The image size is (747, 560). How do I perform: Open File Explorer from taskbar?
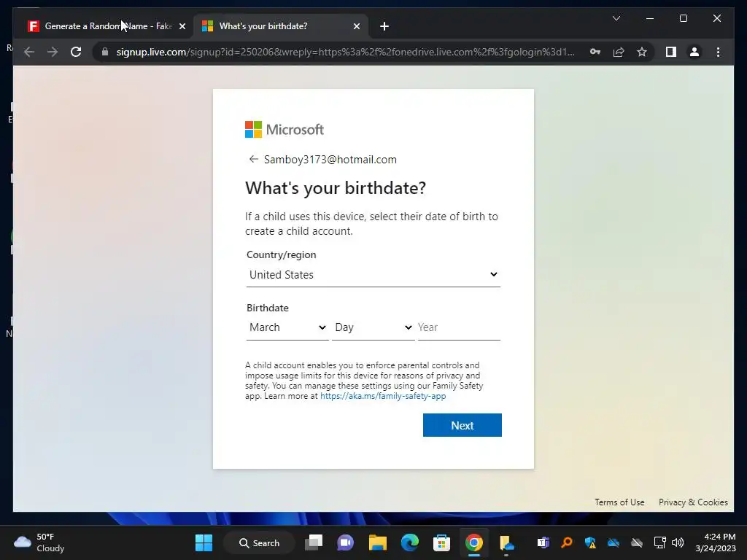pyautogui.click(x=378, y=542)
